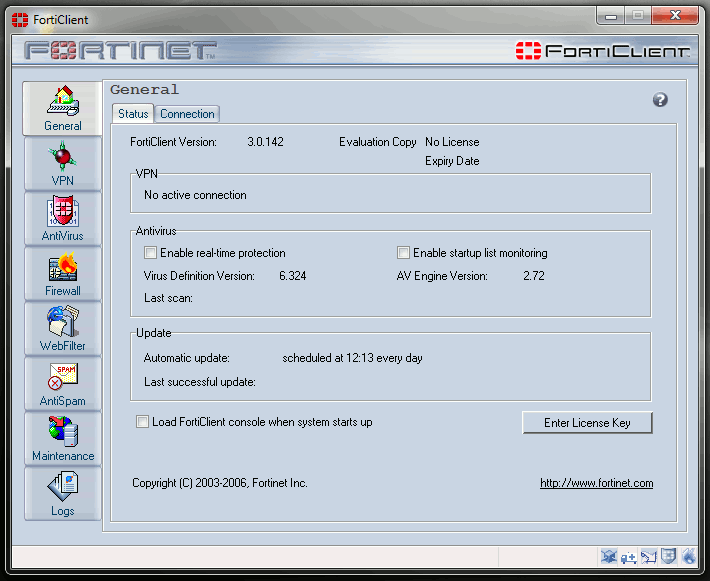Open the Firewall section

pos(62,274)
